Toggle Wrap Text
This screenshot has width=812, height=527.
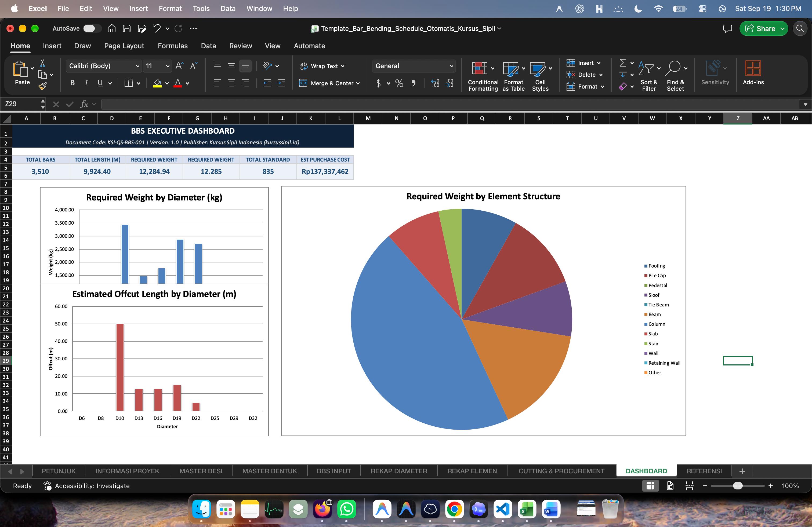322,66
